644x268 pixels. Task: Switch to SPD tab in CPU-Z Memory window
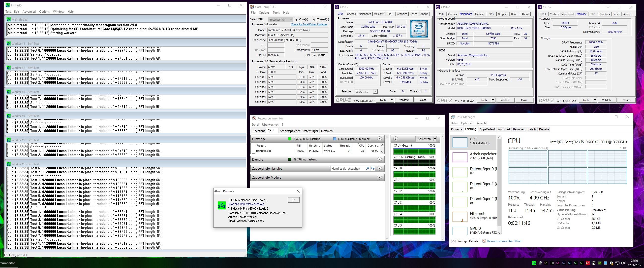[593, 14]
